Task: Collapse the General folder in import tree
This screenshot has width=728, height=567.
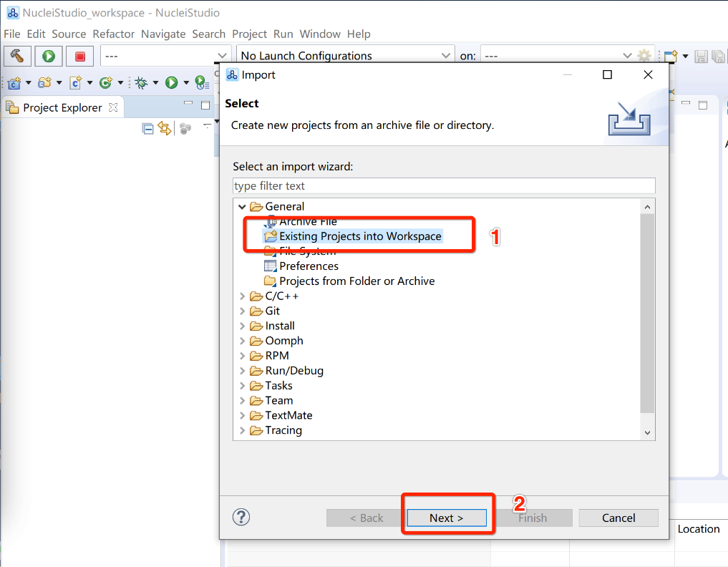Action: pyautogui.click(x=242, y=207)
